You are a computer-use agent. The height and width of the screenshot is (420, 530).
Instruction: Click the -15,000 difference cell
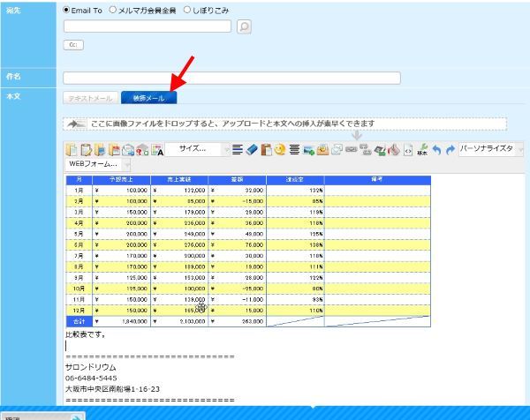[x=238, y=201]
